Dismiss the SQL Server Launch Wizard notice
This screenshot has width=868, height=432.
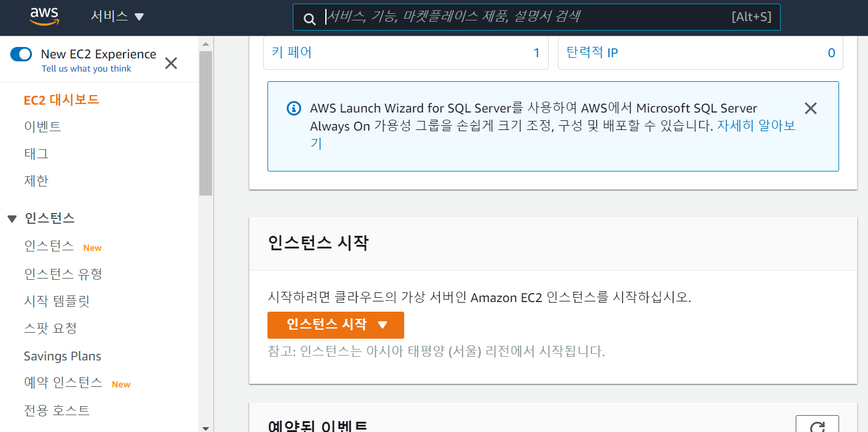point(811,108)
